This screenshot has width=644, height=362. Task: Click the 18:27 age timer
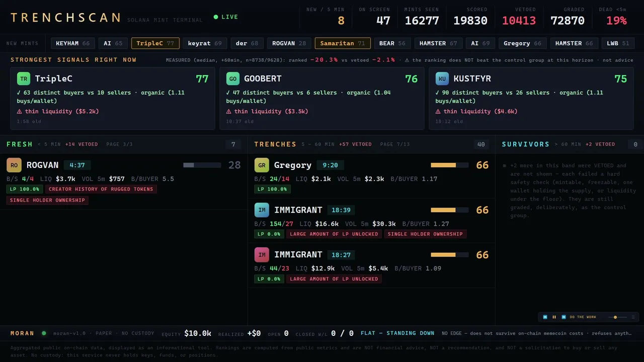tap(341, 255)
